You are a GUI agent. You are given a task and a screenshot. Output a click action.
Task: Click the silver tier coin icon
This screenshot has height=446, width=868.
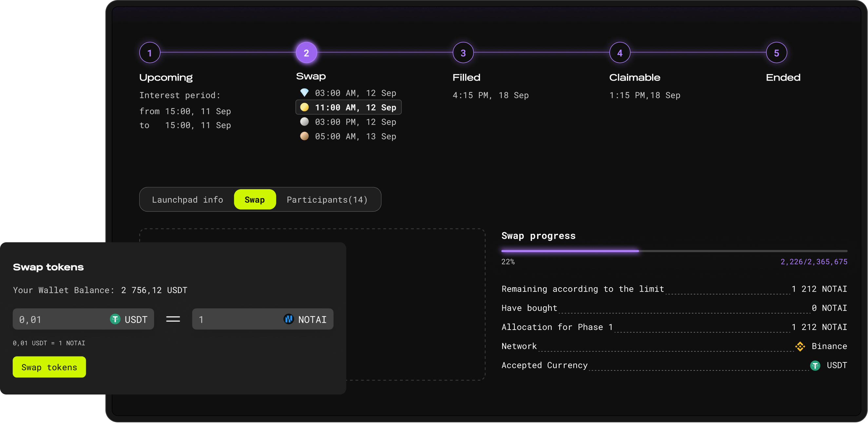pyautogui.click(x=304, y=122)
